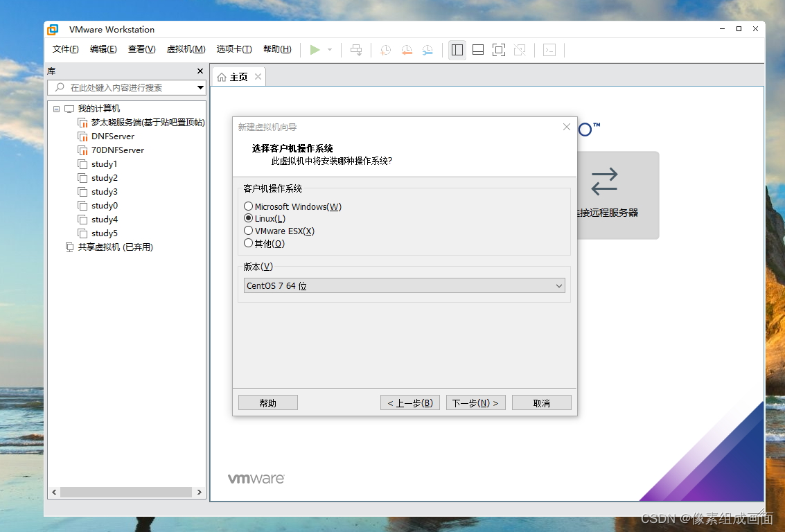Screen dimensions: 785x532
Task: Select study0 in the library tree
Action: coord(104,206)
